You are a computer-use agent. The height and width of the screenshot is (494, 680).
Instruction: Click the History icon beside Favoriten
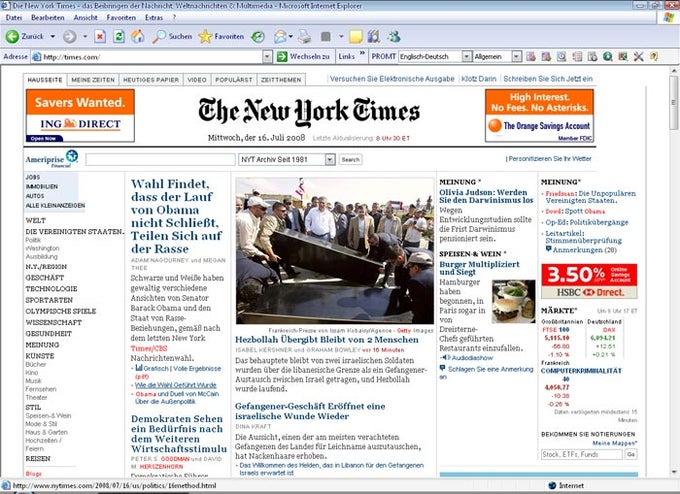[x=258, y=37]
